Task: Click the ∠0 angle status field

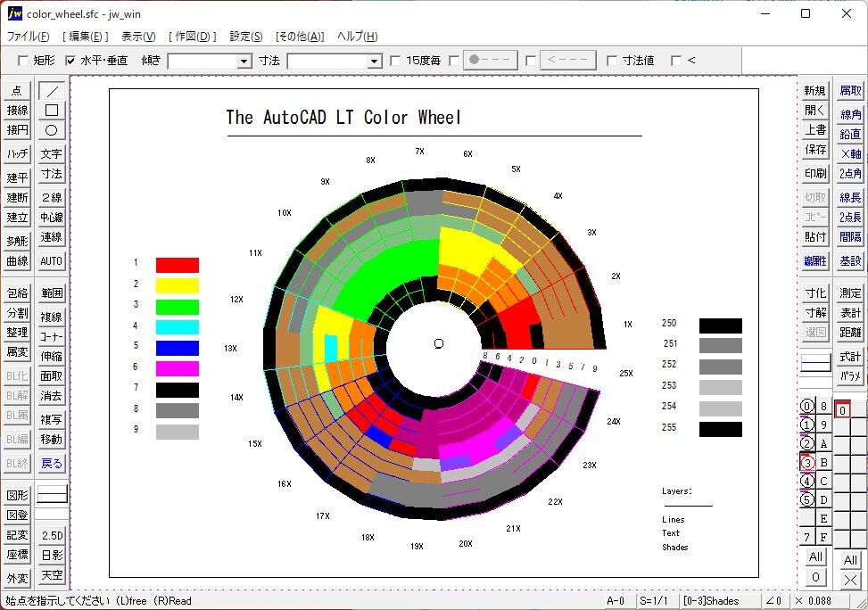Action: click(774, 601)
